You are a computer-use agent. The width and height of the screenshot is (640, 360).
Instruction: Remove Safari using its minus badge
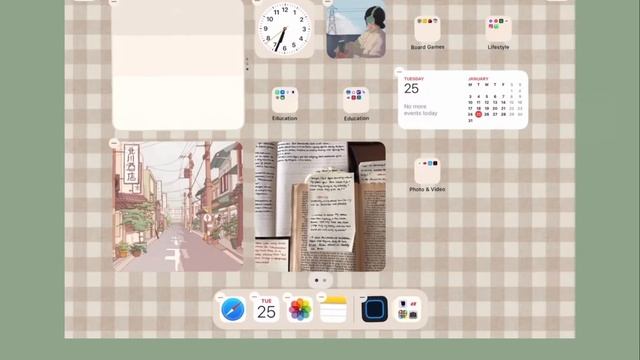[x=221, y=297]
